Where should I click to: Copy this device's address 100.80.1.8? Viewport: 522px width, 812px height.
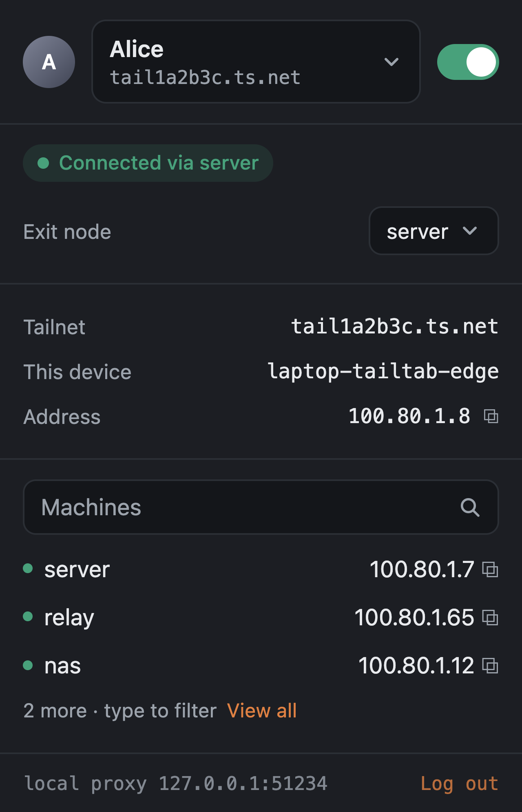491,416
